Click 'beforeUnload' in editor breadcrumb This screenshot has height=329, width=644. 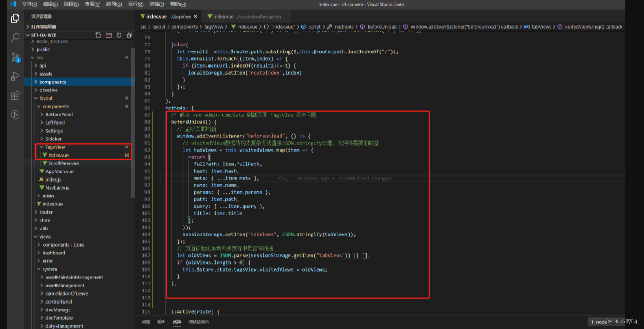tap(382, 27)
